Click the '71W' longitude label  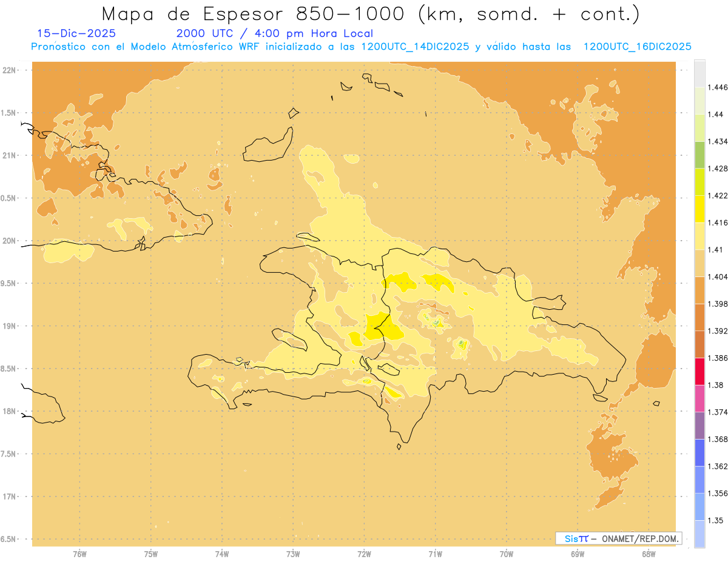[435, 555]
